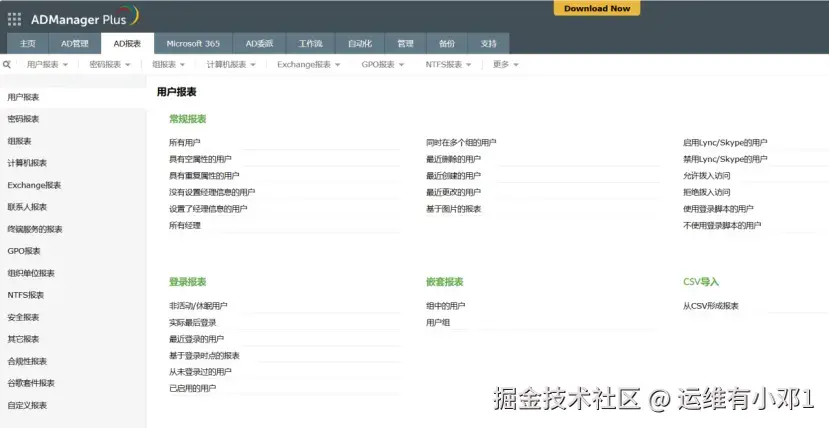Open the Microsoft 365 tab

pyautogui.click(x=193, y=44)
